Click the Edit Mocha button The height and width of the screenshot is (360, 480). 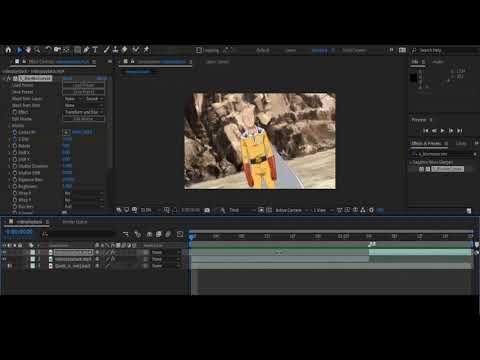(x=84, y=119)
